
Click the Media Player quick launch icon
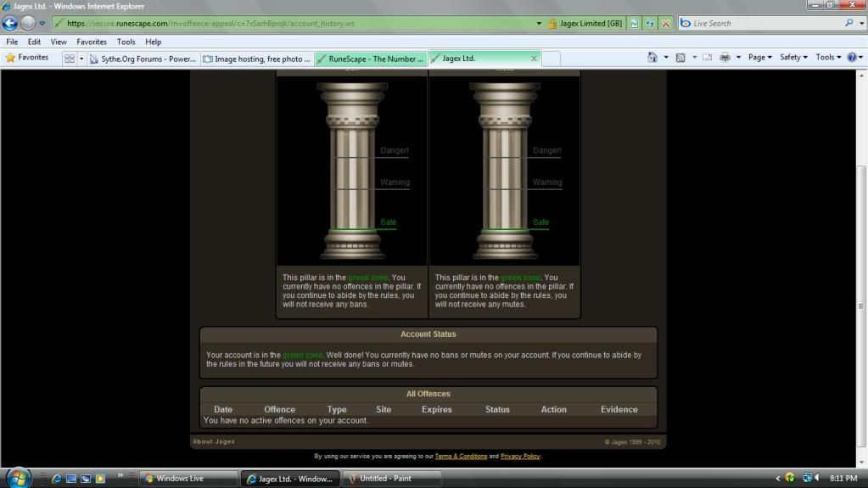point(100,479)
